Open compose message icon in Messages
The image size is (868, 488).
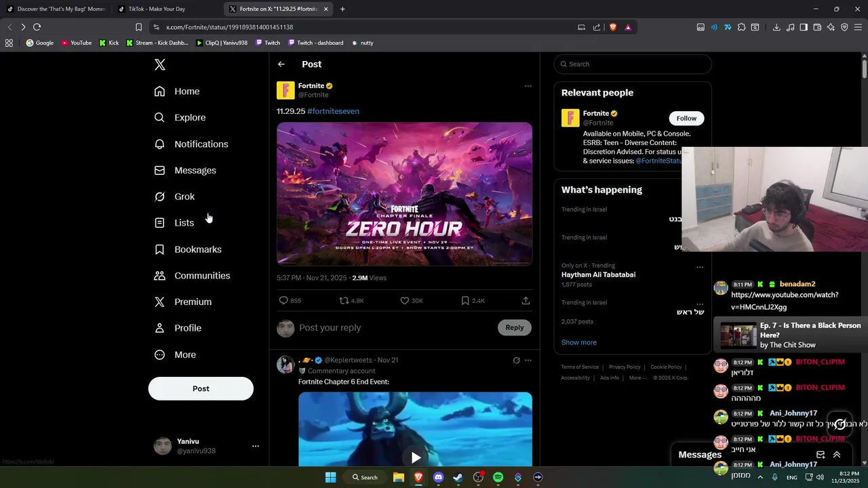(x=821, y=455)
